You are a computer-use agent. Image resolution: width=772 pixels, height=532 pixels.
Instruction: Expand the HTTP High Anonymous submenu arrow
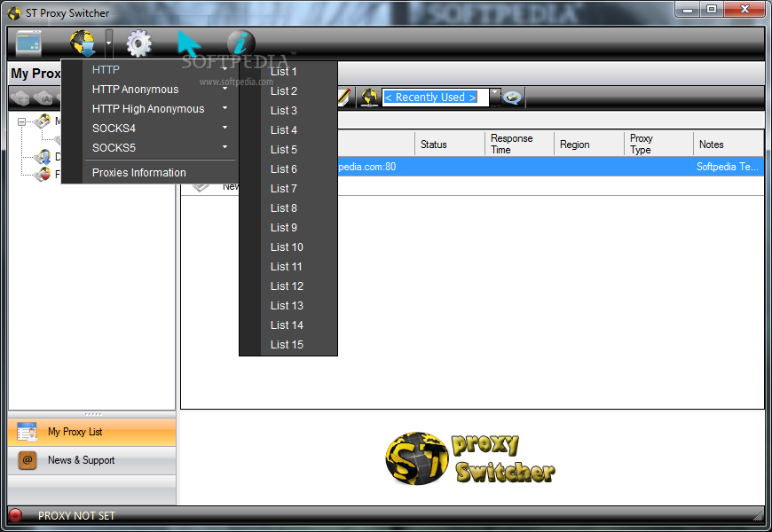225,108
